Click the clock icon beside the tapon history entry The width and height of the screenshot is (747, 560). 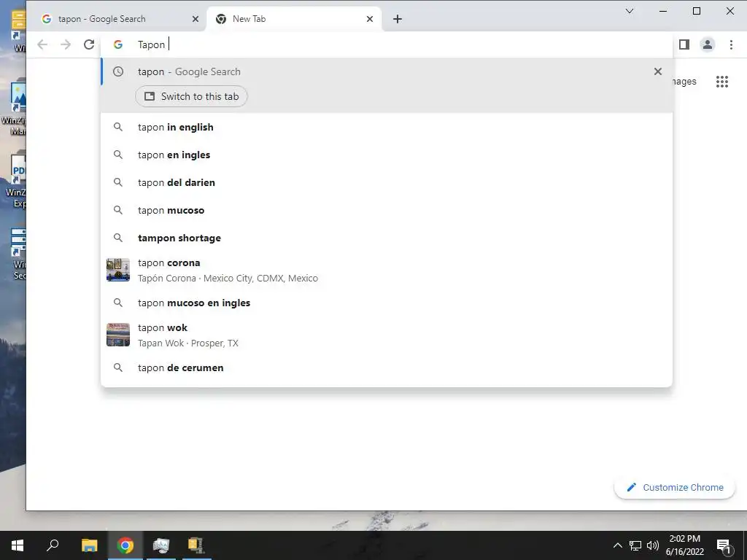118,71
